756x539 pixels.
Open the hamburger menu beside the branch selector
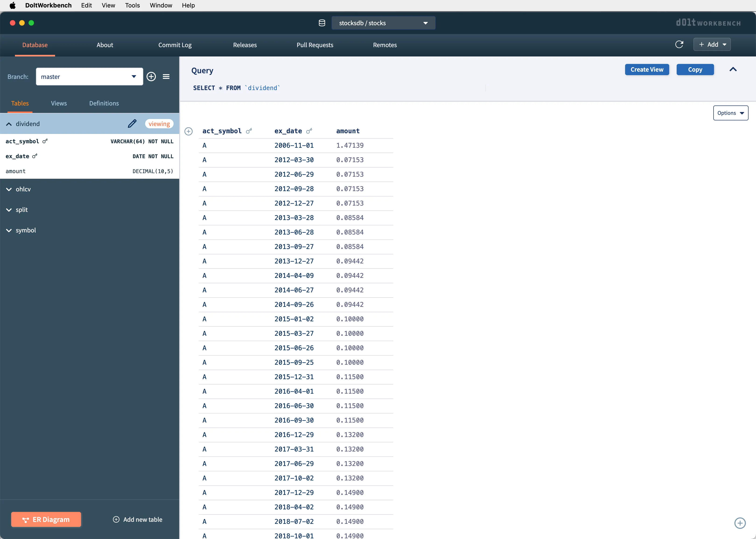click(x=166, y=77)
